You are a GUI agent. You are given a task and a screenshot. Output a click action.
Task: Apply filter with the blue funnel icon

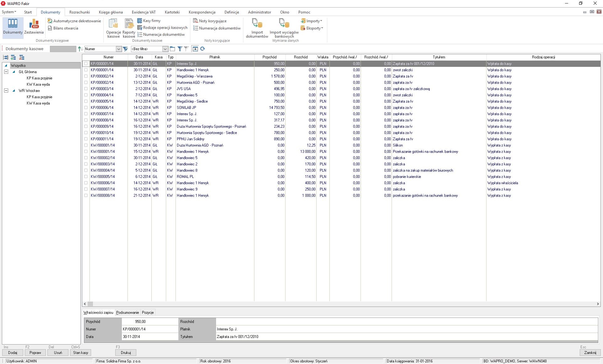(x=180, y=49)
